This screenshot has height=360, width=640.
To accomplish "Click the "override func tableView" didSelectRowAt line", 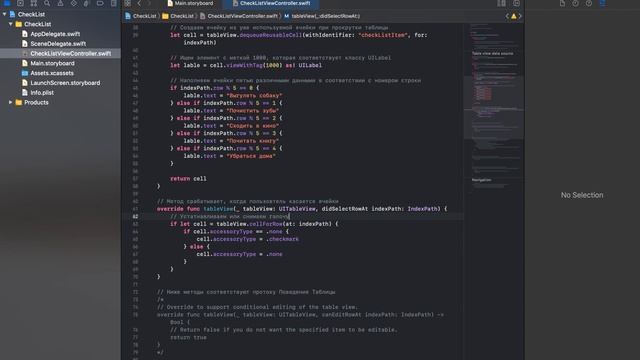I will [x=302, y=209].
